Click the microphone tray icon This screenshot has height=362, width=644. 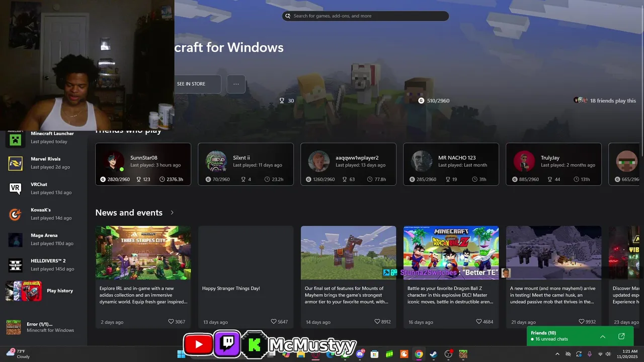(x=590, y=354)
